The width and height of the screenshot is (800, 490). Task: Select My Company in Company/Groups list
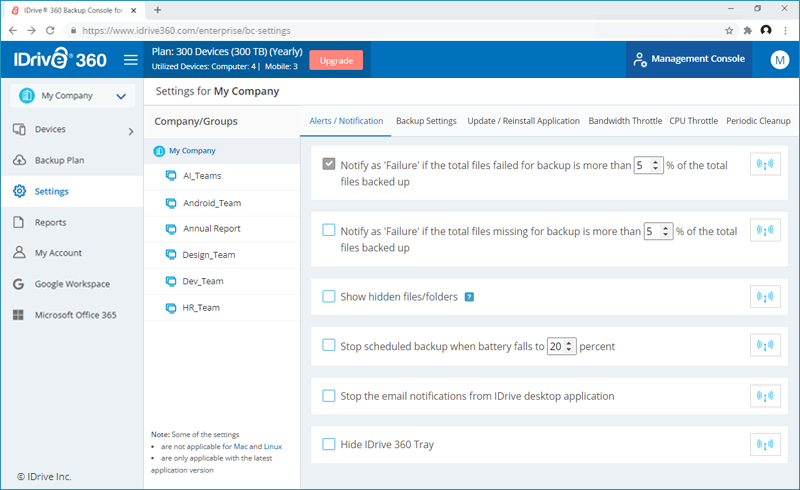pos(222,151)
